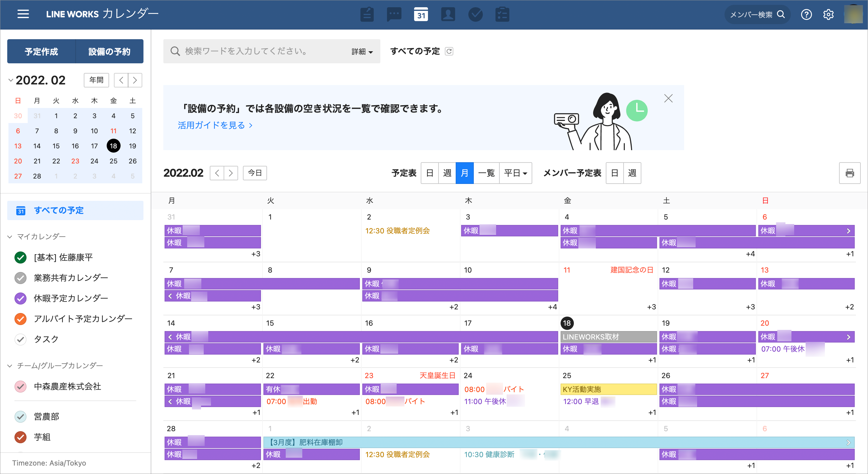868x474 pixels.
Task: Open the message board notes icon
Action: [x=367, y=14]
